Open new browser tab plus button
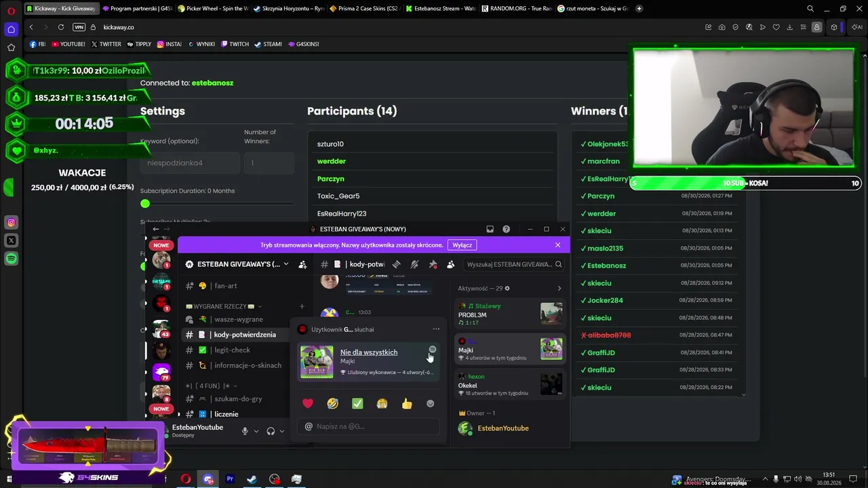Viewport: 868px width, 488px height. pos(639,9)
